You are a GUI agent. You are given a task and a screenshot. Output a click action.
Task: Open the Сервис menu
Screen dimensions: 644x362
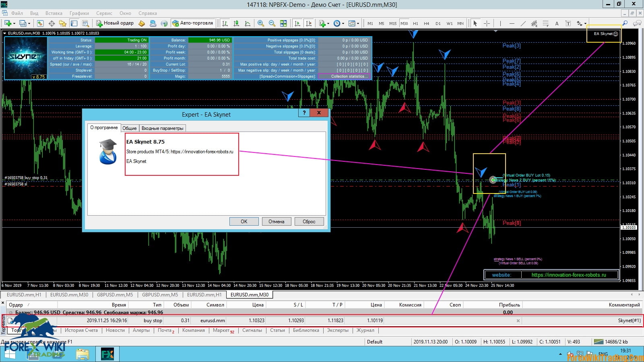(104, 13)
